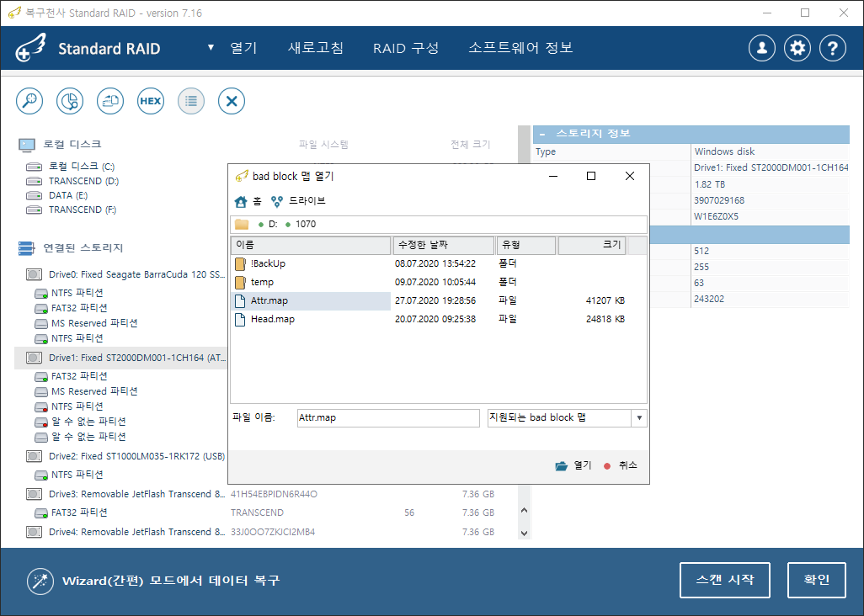Image resolution: width=864 pixels, height=616 pixels.
Task: Click the down arrow of storage list scrollbar
Action: 524,533
